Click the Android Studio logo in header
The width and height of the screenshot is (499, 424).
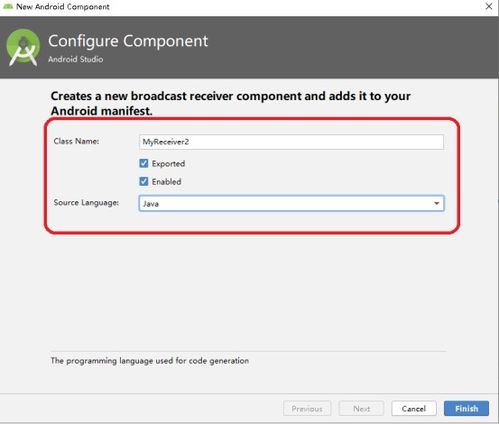23,48
